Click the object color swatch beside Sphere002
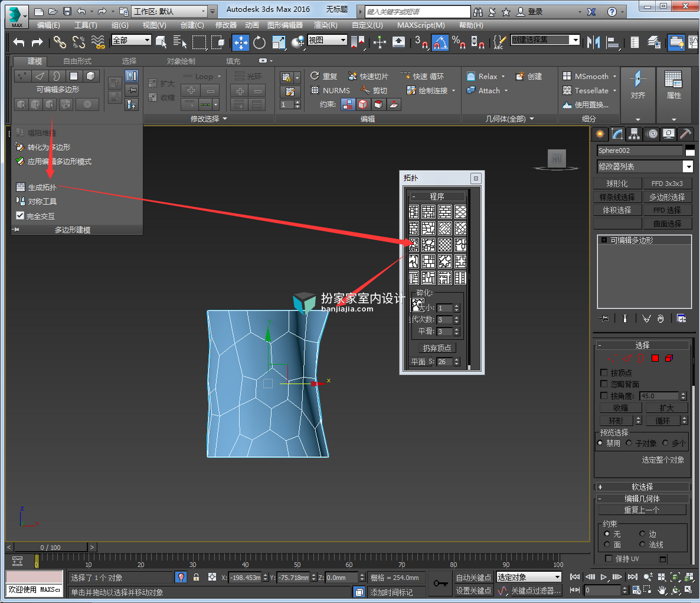 point(690,151)
